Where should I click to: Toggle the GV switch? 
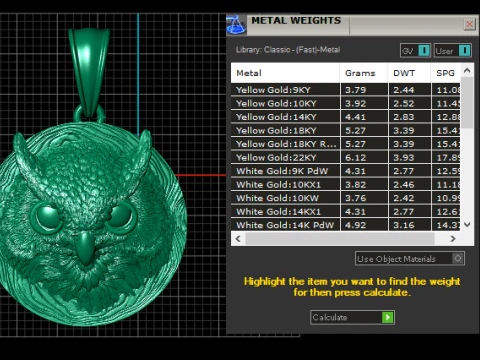tap(415, 51)
